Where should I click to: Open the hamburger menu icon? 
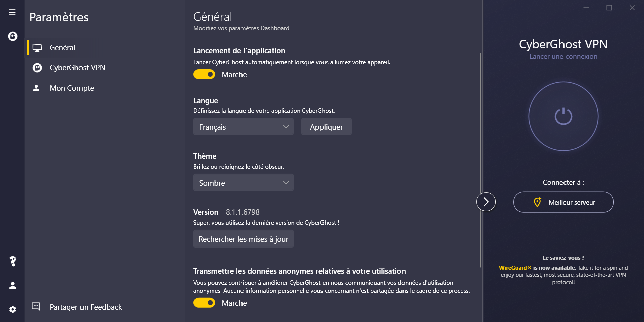pyautogui.click(x=12, y=12)
